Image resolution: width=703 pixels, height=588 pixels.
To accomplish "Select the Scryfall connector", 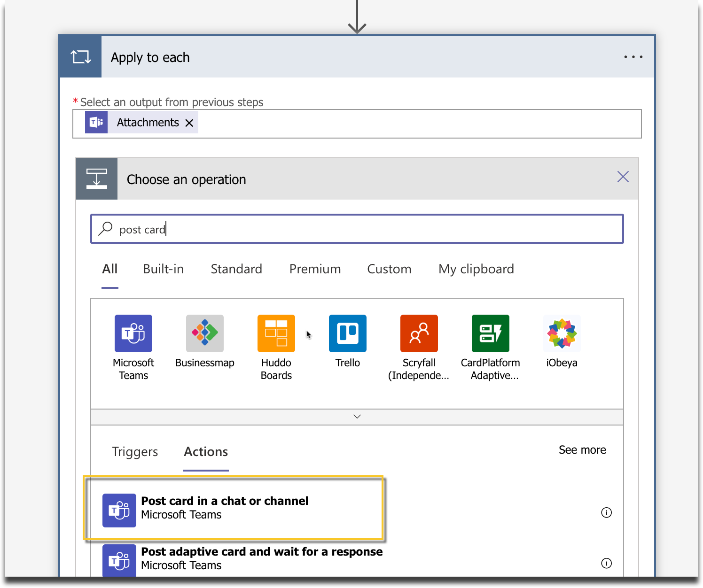I will point(419,348).
